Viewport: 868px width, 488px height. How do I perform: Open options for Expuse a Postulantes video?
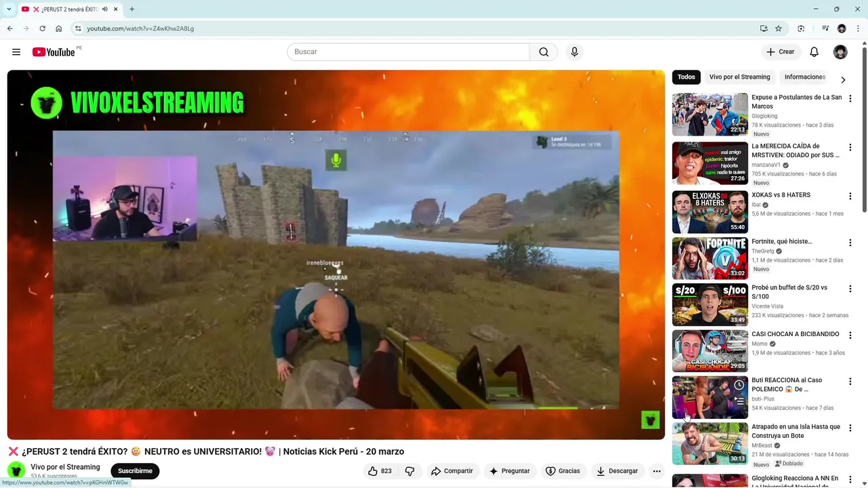pyautogui.click(x=850, y=99)
